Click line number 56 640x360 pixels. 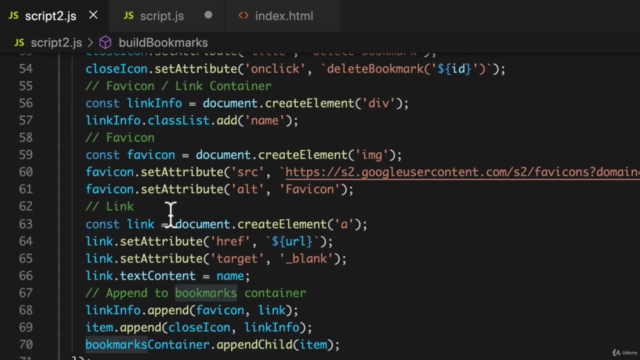point(26,103)
